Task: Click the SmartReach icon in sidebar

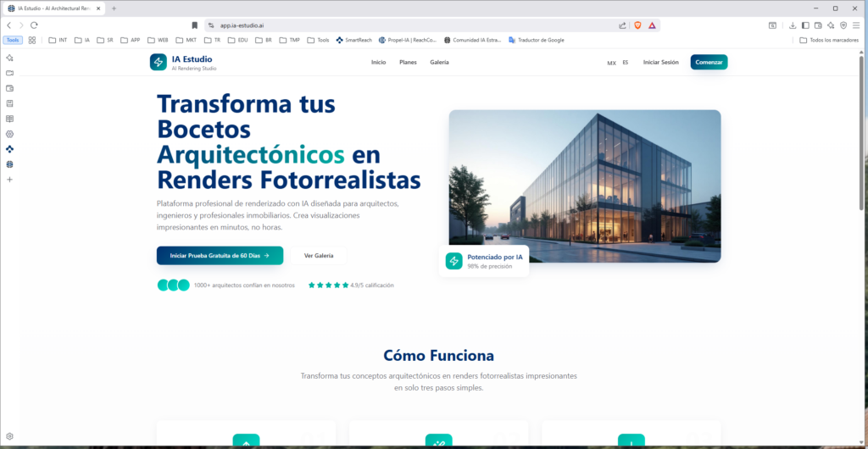Action: (x=10, y=149)
